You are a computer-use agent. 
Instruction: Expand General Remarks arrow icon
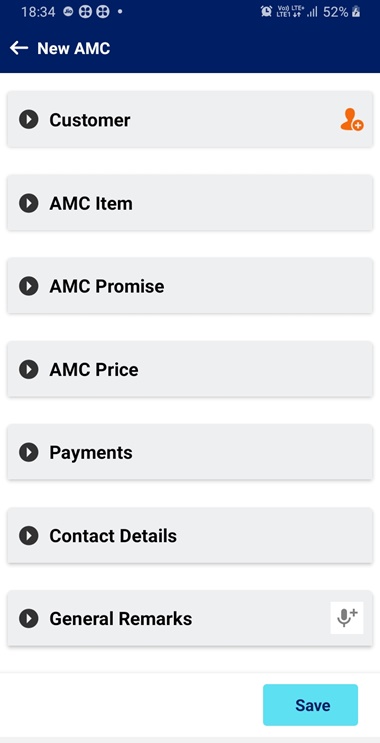(28, 618)
